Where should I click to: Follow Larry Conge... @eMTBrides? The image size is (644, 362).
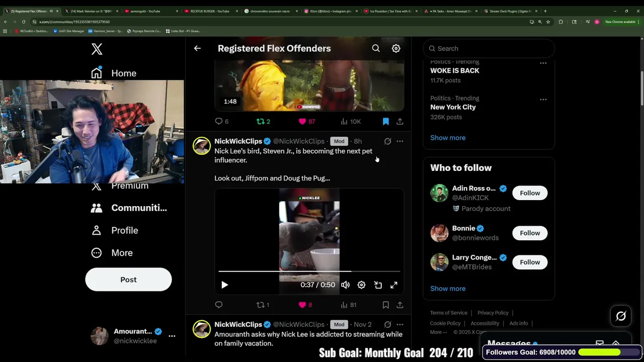point(530,262)
